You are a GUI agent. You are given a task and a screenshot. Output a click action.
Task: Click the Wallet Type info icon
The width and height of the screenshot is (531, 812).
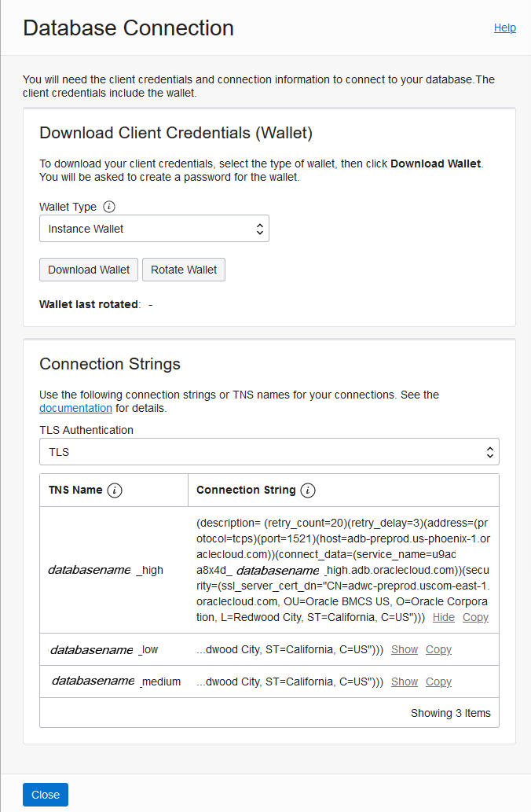109,207
